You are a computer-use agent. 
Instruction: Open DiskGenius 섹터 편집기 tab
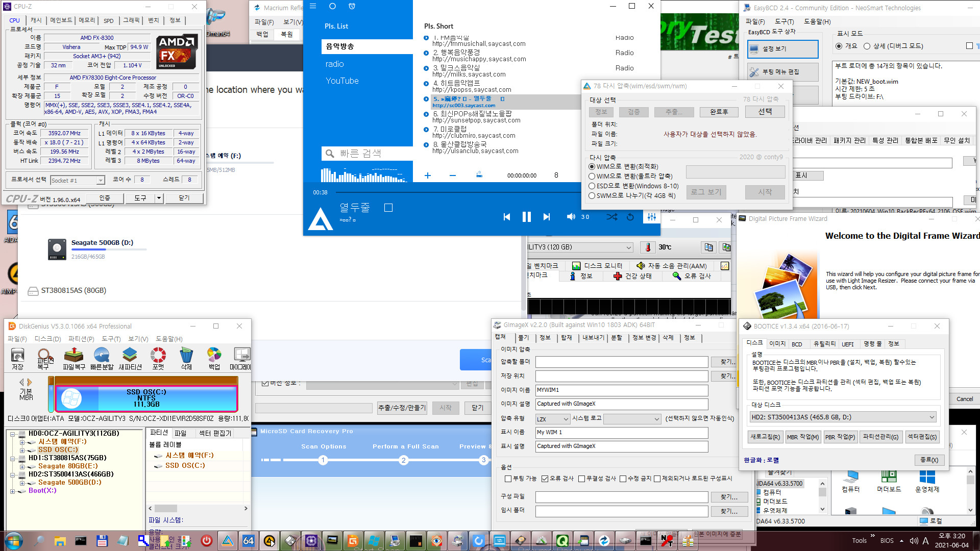tap(215, 433)
